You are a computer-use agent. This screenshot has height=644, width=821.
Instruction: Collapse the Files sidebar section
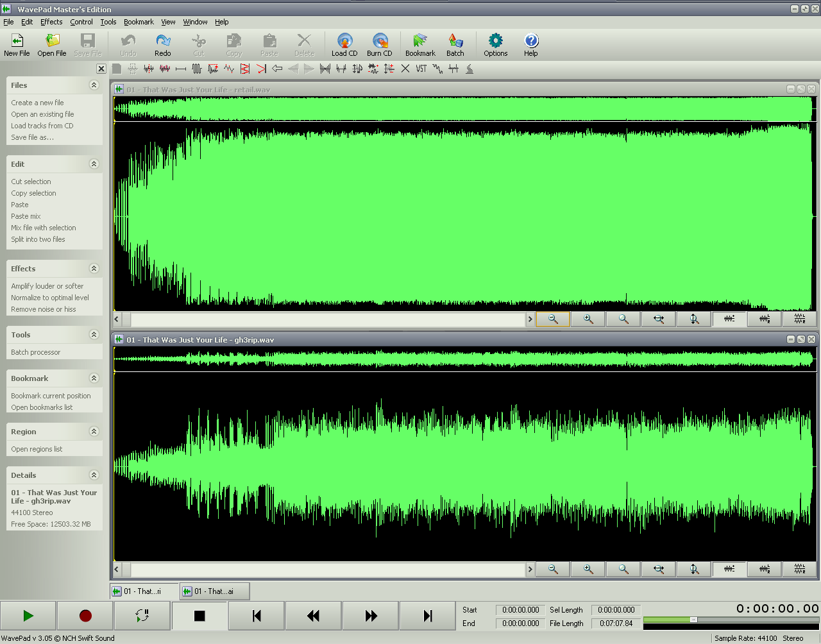pyautogui.click(x=94, y=85)
